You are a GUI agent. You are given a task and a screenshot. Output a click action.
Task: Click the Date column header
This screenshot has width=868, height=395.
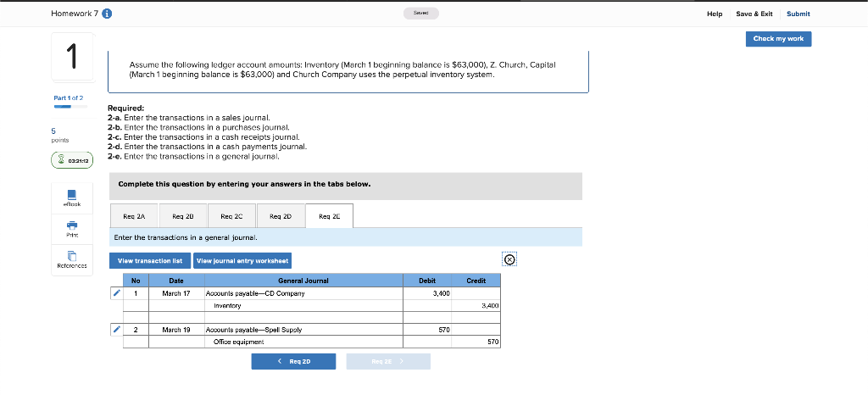176,281
